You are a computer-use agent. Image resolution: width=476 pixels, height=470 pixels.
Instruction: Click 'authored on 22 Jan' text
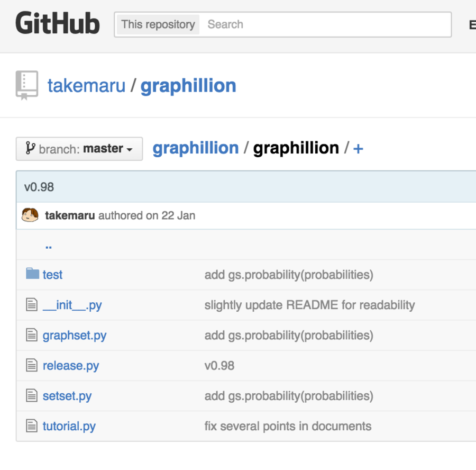(x=147, y=215)
